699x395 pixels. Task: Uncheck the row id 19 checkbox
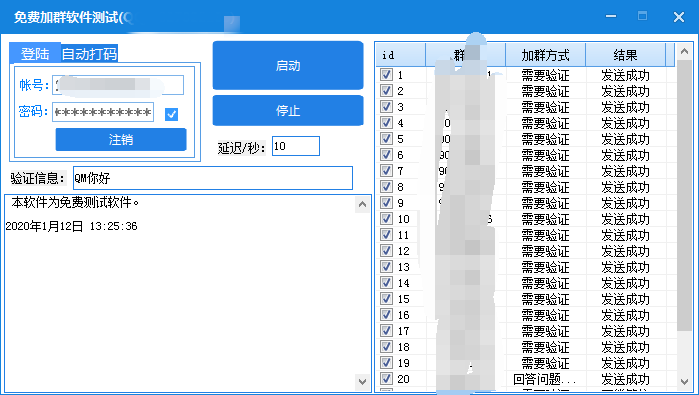pos(387,362)
